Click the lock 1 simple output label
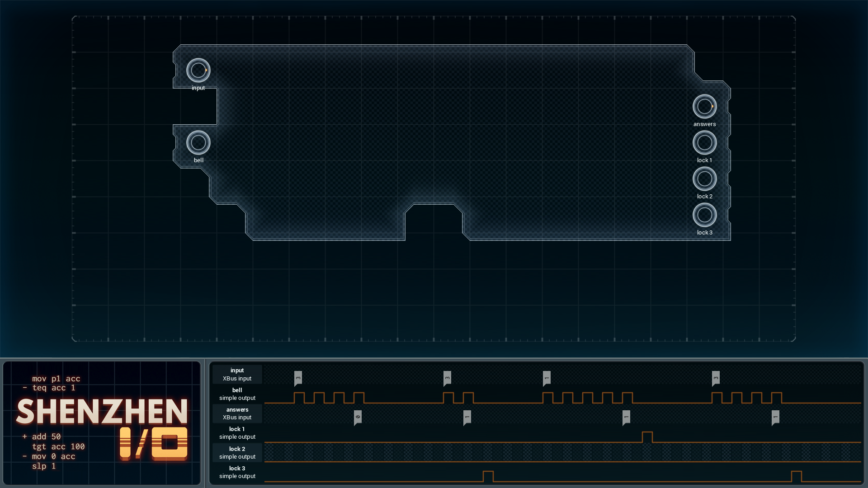 (x=237, y=433)
